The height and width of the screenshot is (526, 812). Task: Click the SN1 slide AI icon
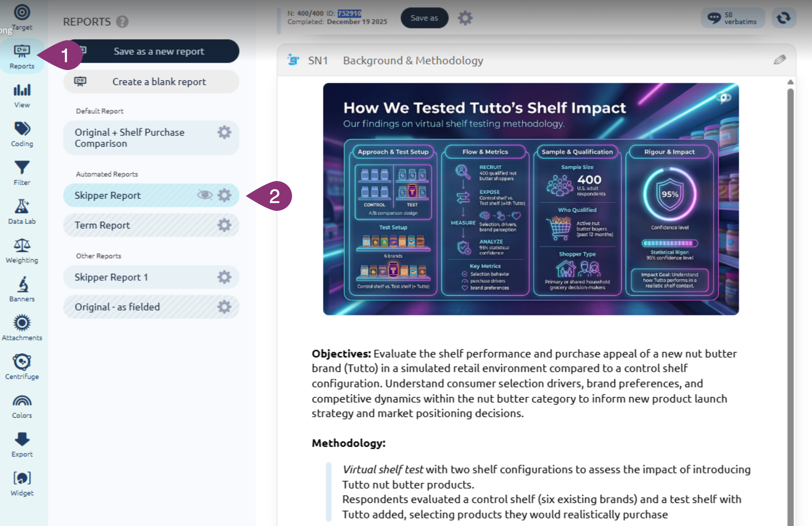pos(294,60)
